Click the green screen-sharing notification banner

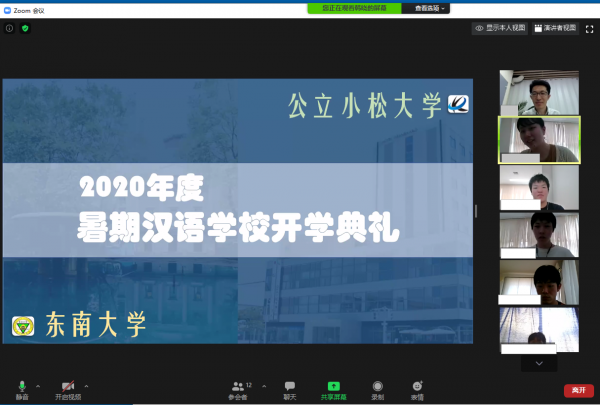pyautogui.click(x=354, y=8)
